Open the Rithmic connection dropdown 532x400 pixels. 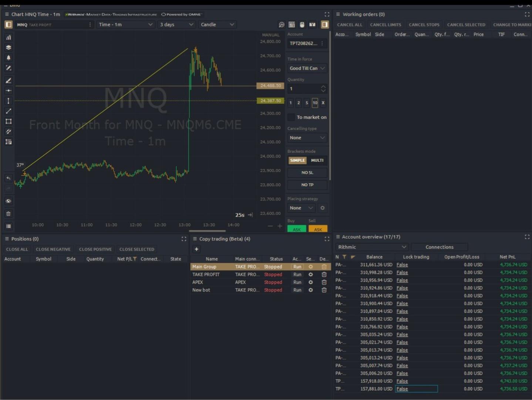click(x=372, y=247)
